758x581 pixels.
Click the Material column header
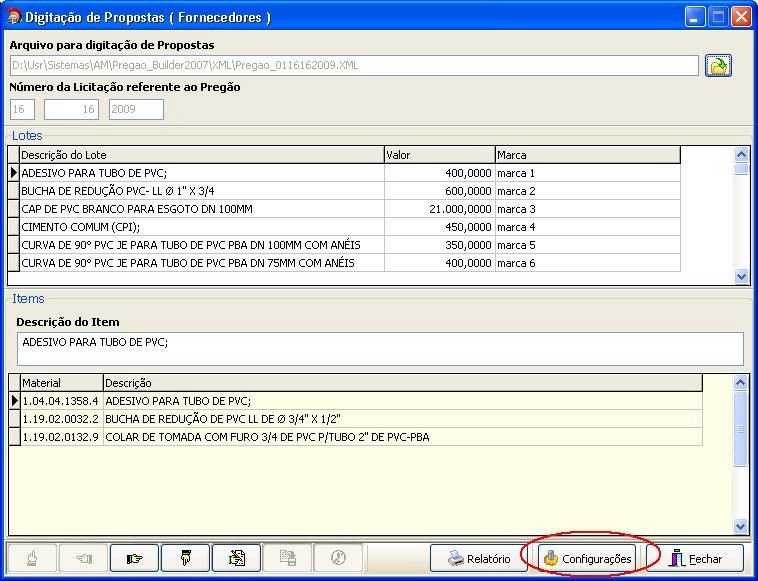point(62,383)
